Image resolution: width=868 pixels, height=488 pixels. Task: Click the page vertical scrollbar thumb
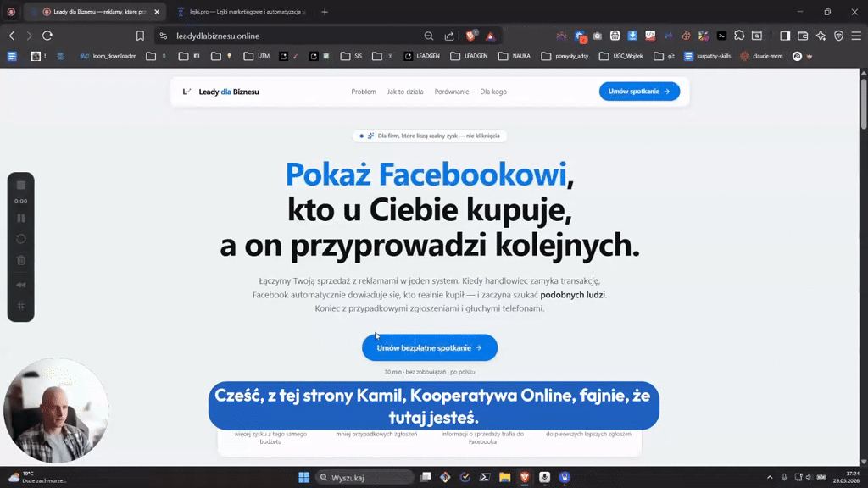pyautogui.click(x=864, y=104)
